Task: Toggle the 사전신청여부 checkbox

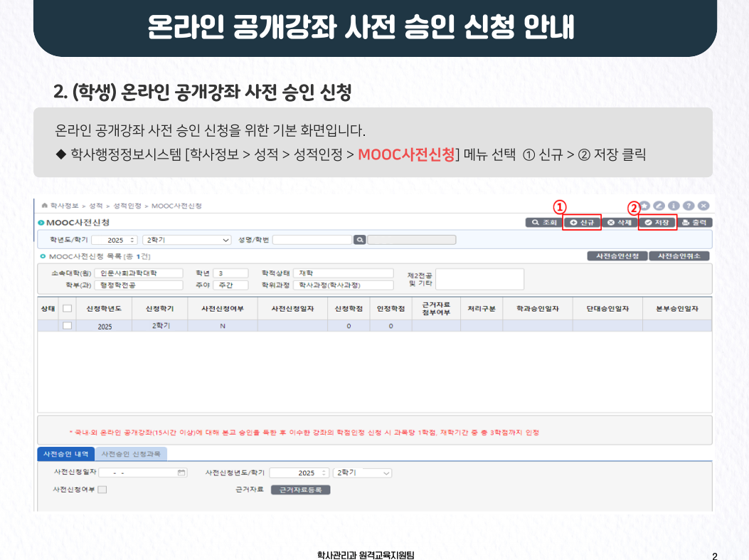Action: [102, 490]
